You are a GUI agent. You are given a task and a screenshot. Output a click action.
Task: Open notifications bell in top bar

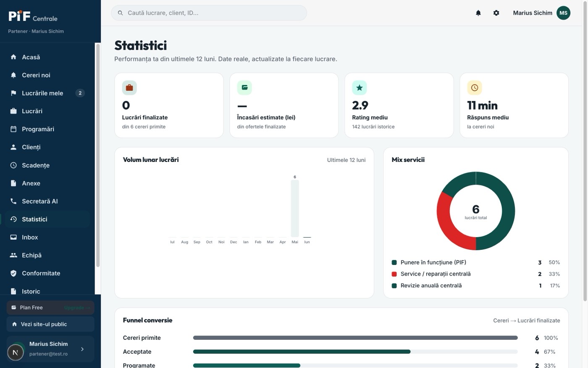click(478, 13)
